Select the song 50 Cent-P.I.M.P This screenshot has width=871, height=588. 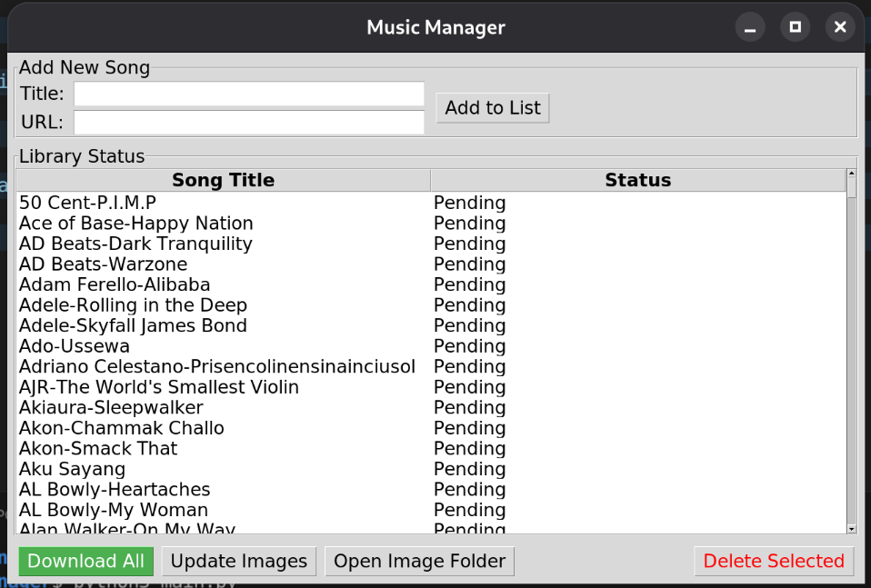point(87,203)
